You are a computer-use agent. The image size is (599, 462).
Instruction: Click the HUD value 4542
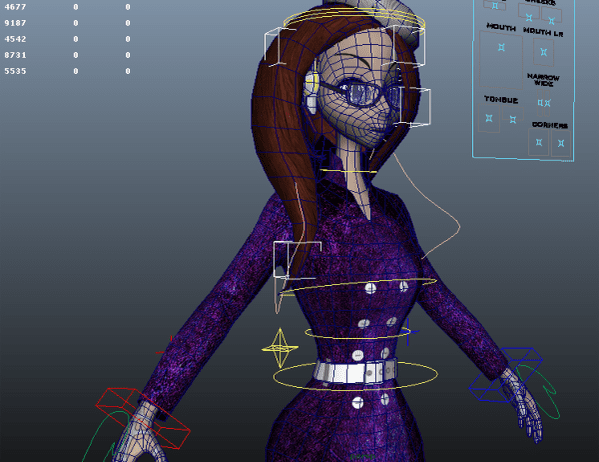[x=15, y=39]
